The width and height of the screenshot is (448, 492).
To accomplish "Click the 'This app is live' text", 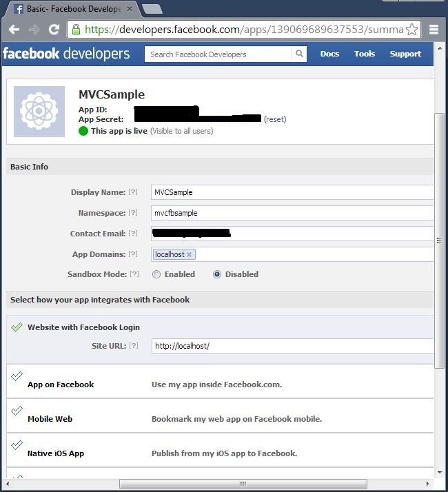I will (x=119, y=131).
